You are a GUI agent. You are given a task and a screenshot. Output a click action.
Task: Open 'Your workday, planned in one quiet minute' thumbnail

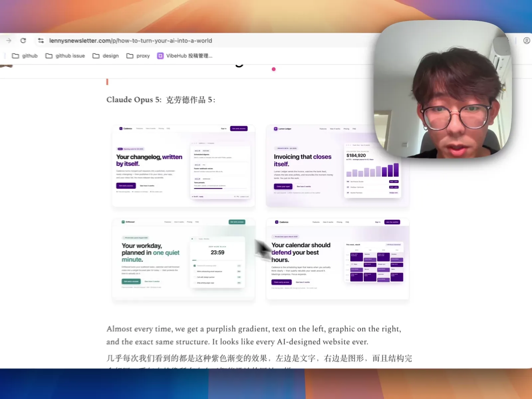[x=184, y=259]
